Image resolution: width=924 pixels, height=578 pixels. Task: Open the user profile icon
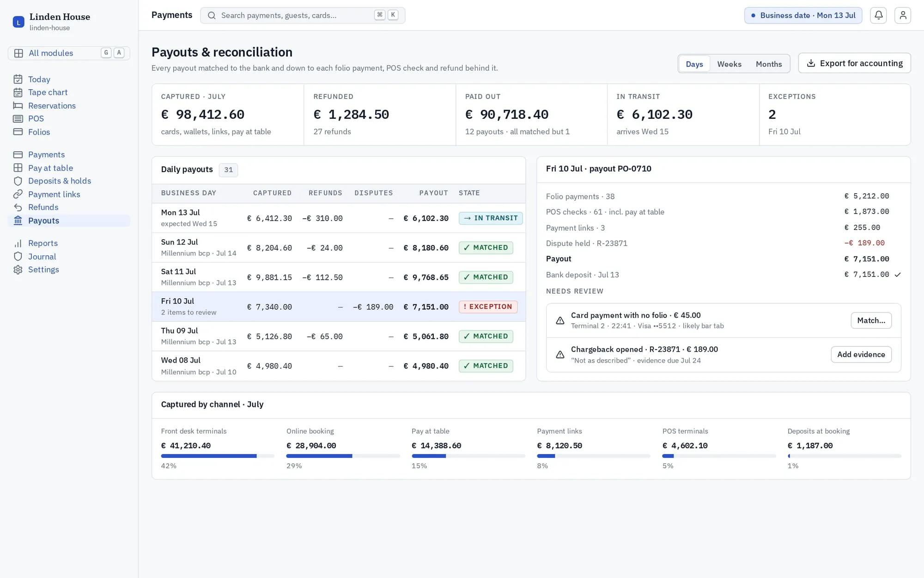902,15
